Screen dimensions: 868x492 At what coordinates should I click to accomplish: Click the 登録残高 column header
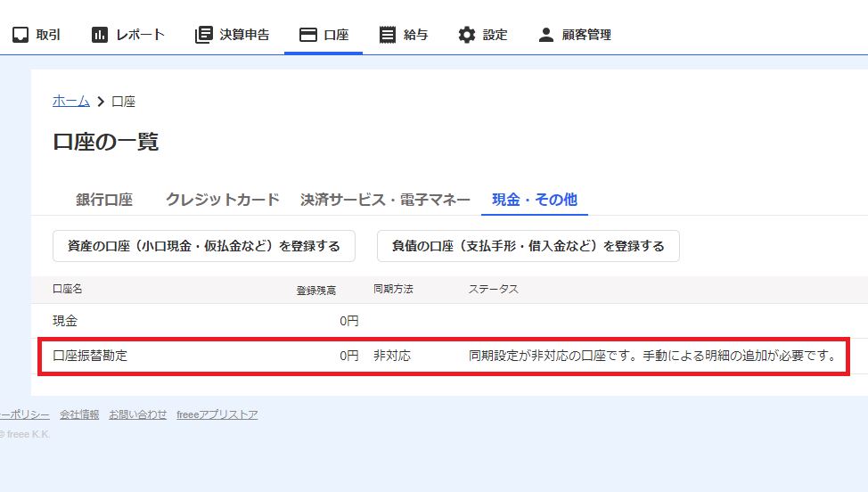[x=316, y=291]
